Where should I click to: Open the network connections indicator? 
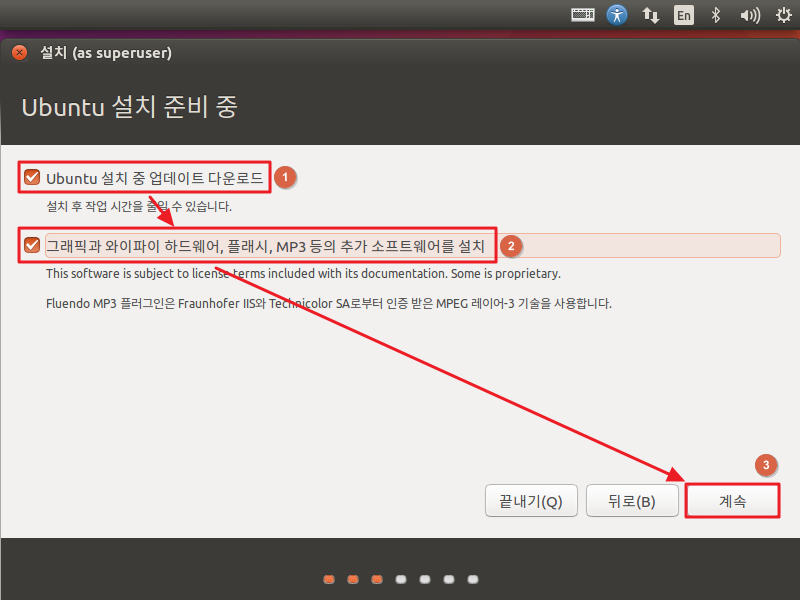click(651, 15)
